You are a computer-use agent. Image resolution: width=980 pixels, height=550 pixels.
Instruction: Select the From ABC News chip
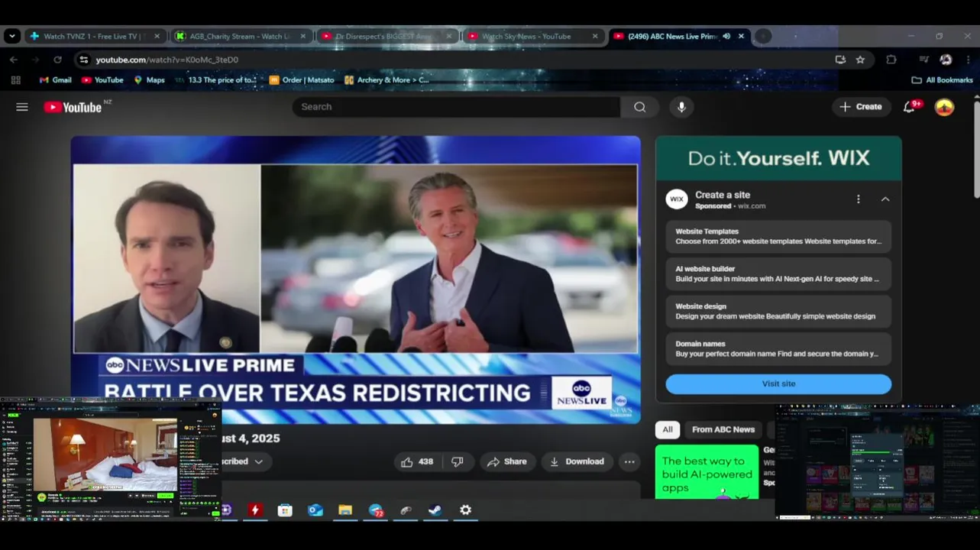723,429
